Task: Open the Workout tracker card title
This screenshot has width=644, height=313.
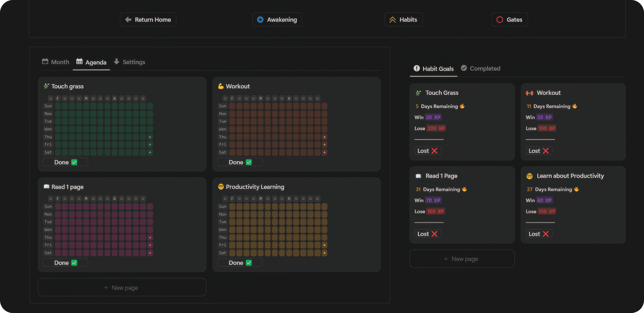Action: [238, 86]
